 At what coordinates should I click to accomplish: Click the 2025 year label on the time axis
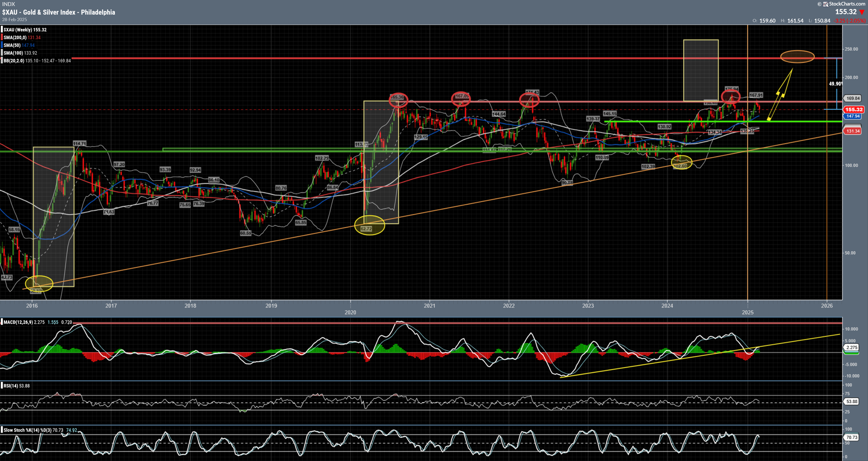tap(747, 312)
